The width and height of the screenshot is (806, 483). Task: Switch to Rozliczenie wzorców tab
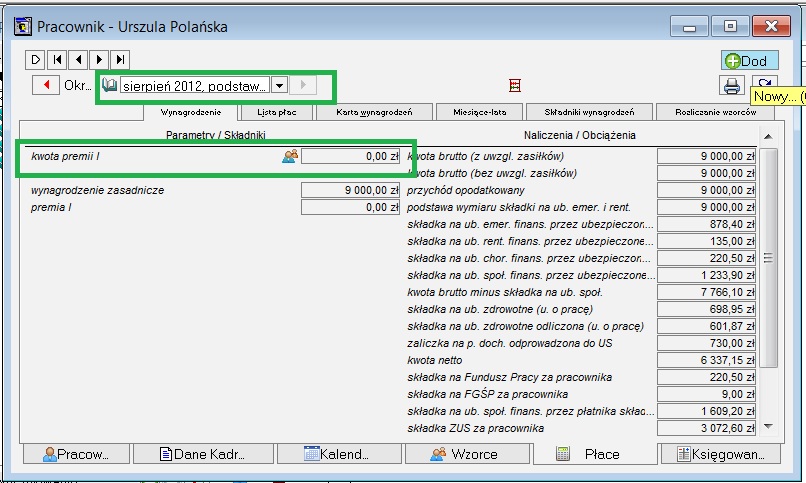click(716, 112)
